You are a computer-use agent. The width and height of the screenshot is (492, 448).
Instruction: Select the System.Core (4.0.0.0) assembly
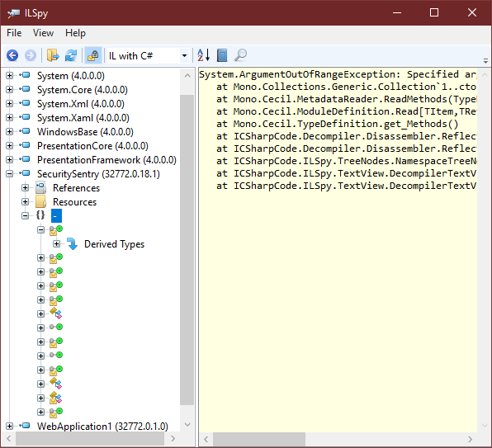[83, 90]
